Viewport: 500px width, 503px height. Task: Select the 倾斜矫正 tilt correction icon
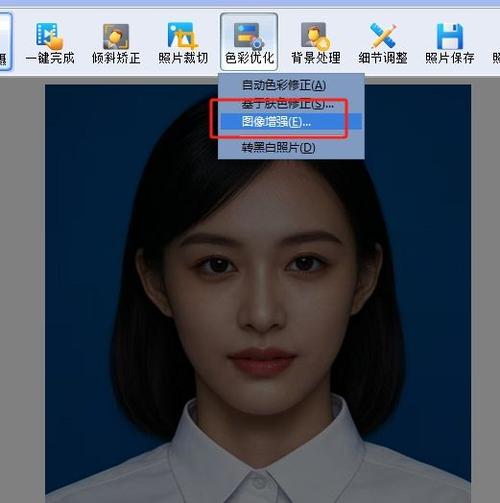point(116,36)
